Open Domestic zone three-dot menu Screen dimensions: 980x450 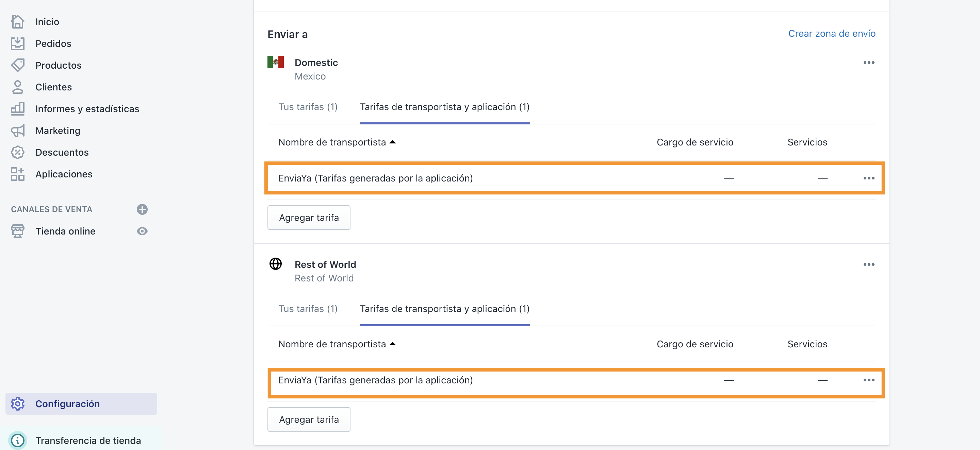click(868, 62)
